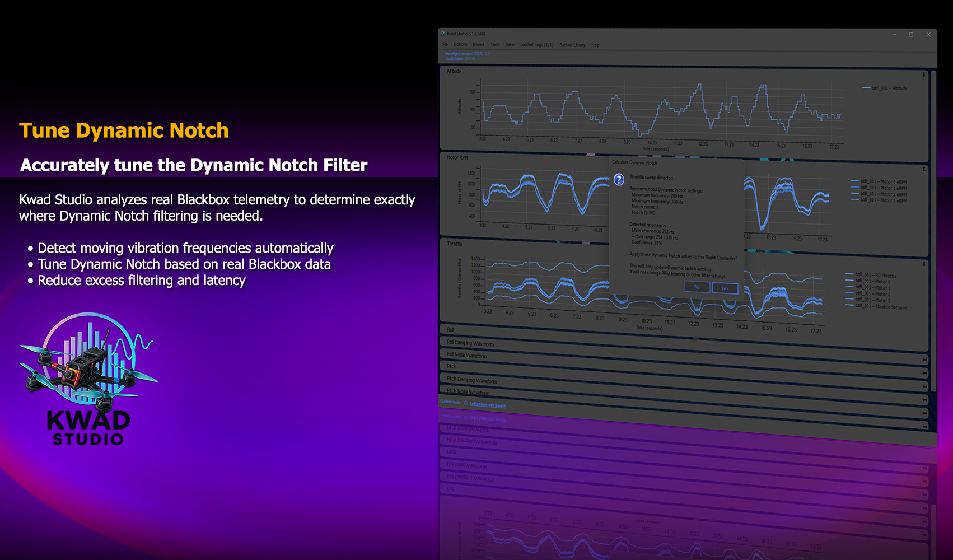Toggle the btfl_001 – Motor 1 eRPM legend entry
Image resolution: width=953 pixels, height=560 pixels.
pyautogui.click(x=879, y=188)
